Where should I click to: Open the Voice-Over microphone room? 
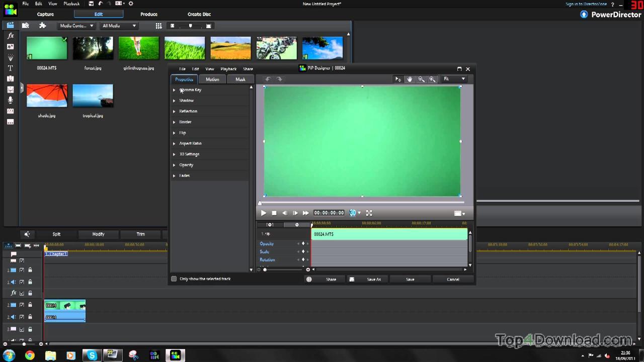pyautogui.click(x=10, y=100)
